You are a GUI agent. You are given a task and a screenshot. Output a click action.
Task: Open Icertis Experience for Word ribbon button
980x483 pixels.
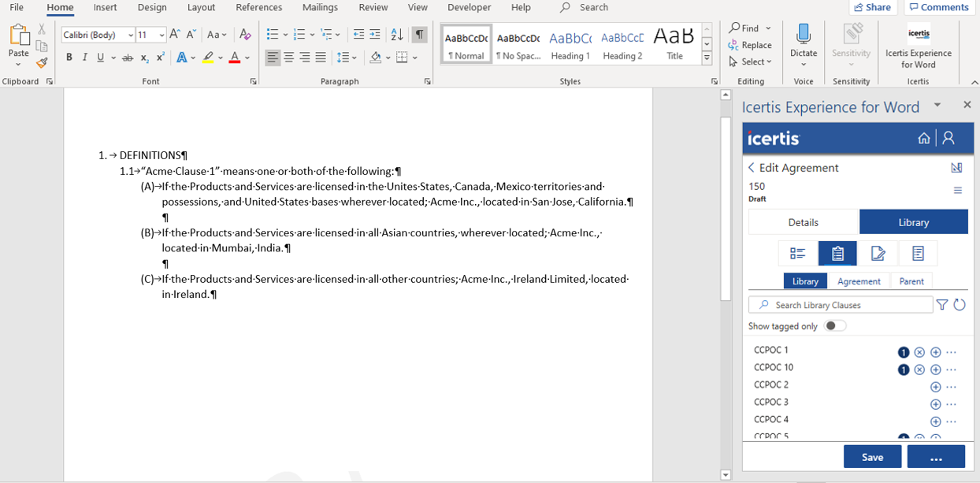pos(918,47)
